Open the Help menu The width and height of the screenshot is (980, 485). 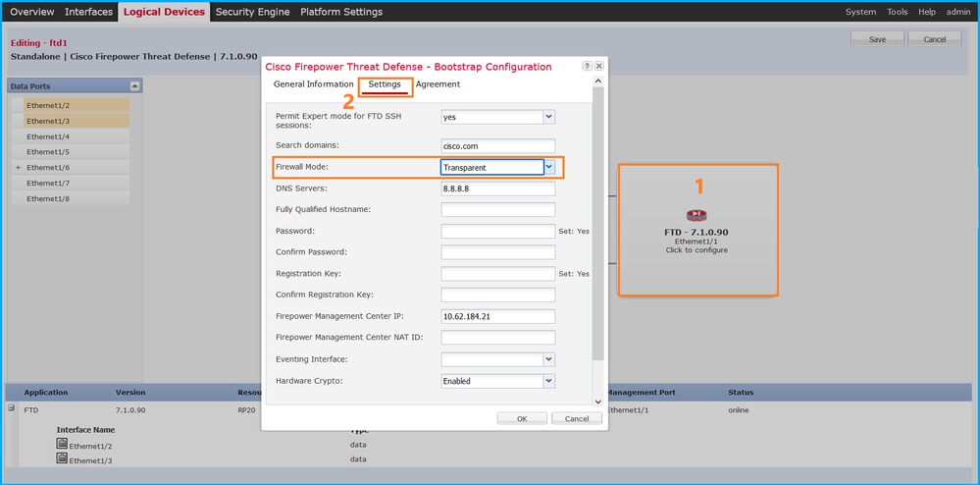tap(927, 12)
